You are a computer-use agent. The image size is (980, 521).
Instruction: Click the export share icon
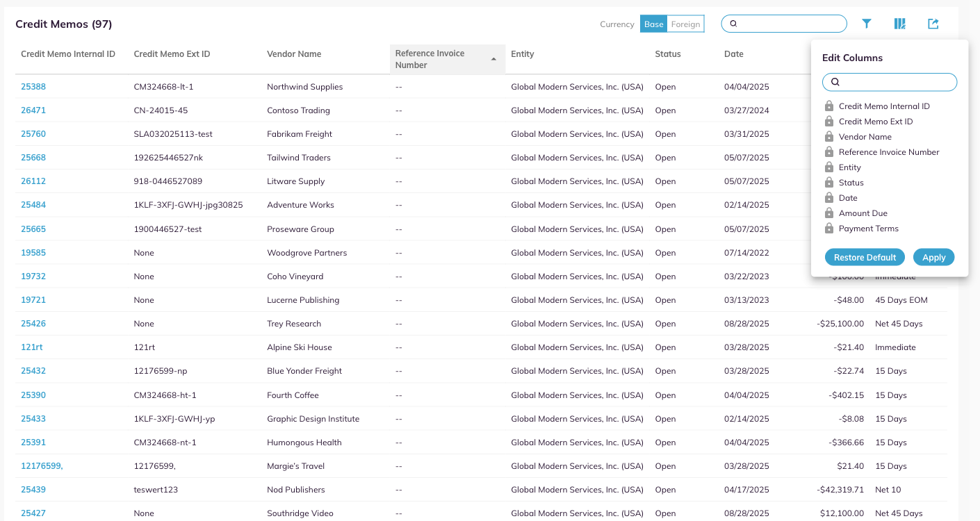[x=933, y=24]
